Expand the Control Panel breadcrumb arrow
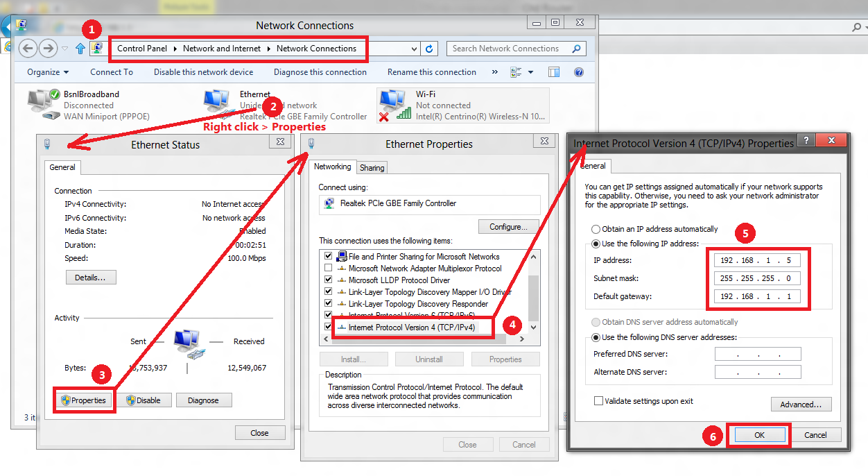 coord(175,49)
